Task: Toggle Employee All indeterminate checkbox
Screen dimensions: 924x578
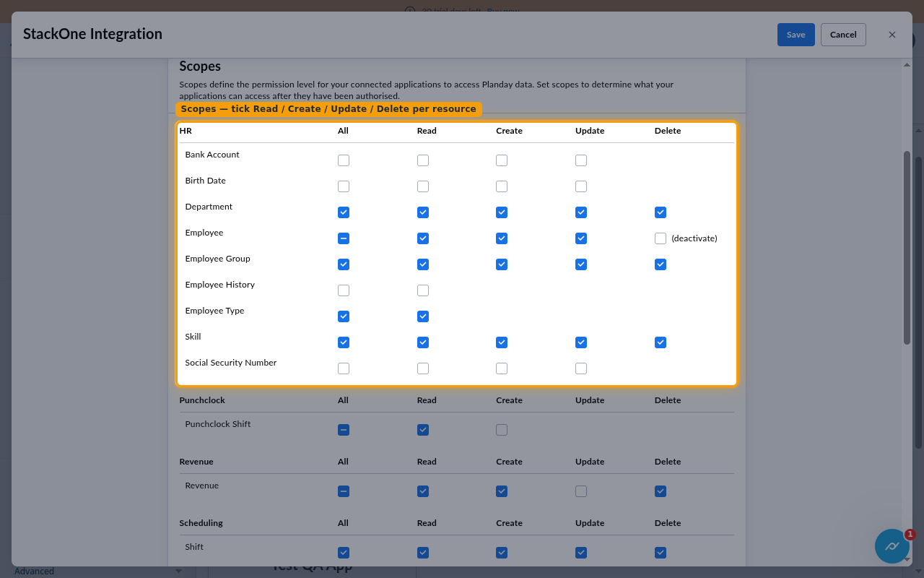Action: [344, 238]
